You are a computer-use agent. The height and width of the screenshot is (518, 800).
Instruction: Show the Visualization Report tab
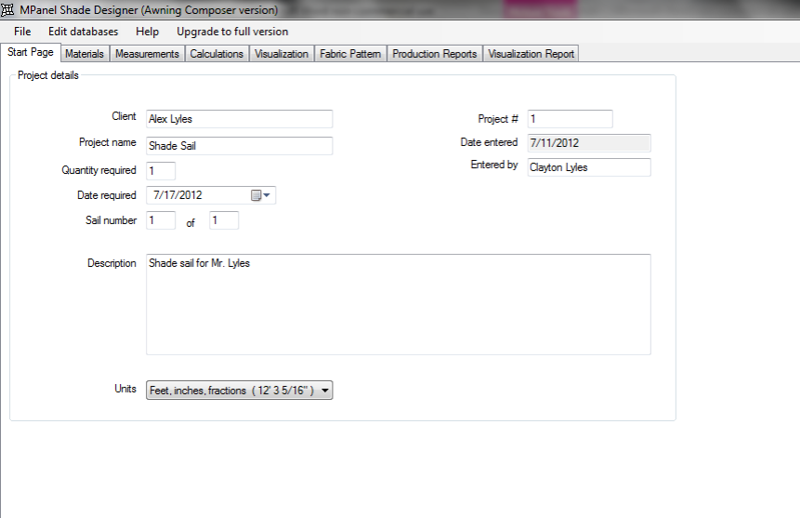531,54
